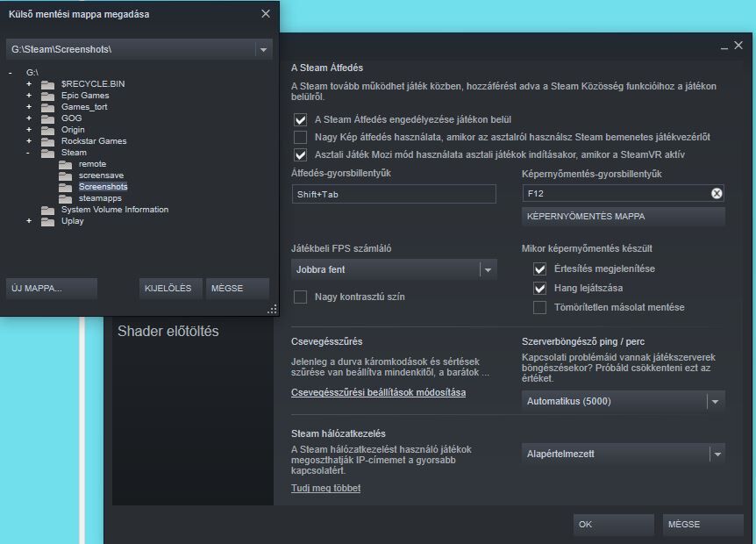This screenshot has height=544, width=756.
Task: Enable Tömörítetlen másolat mentése checkbox
Action: pos(539,307)
